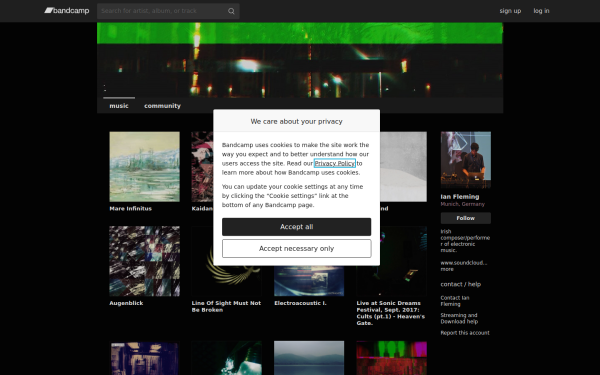Open Line Of Sight Must Not Be Broken title

point(226,307)
